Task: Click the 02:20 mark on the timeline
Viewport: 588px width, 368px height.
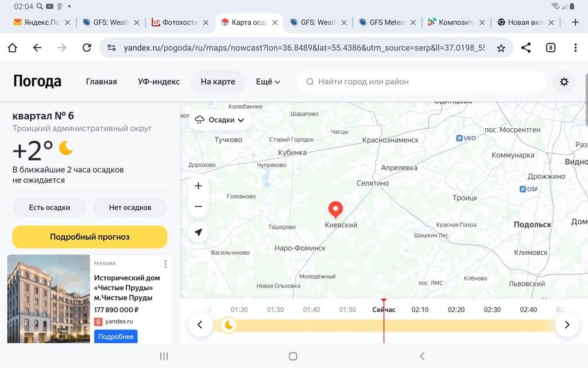Action: coord(456,310)
